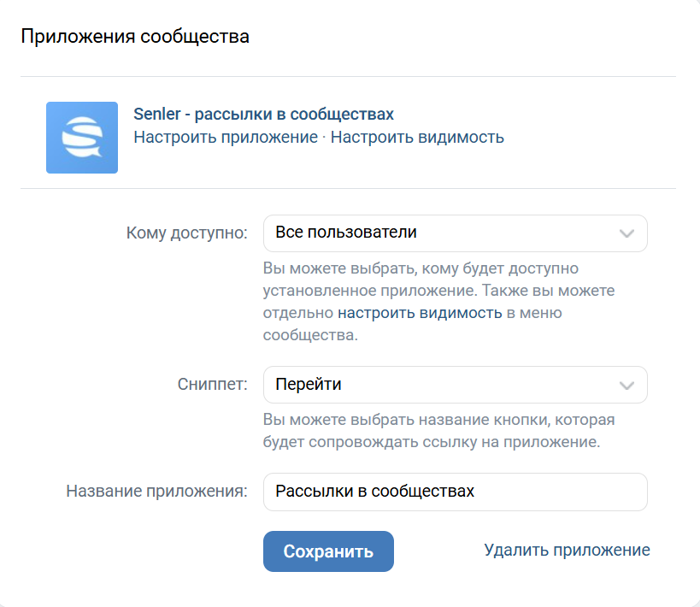Screen dimensions: 700x607
Task: Click the 'Перейти' selected snippet value
Action: [x=309, y=385]
